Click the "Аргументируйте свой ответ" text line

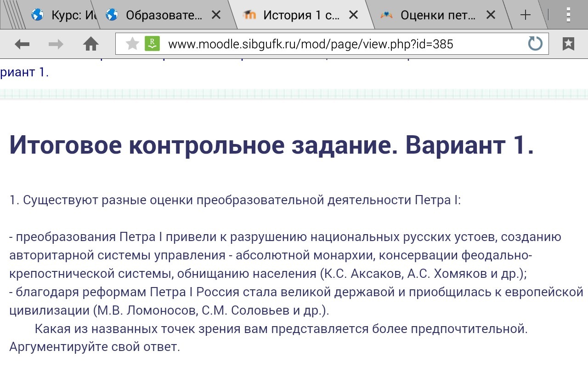(x=94, y=347)
